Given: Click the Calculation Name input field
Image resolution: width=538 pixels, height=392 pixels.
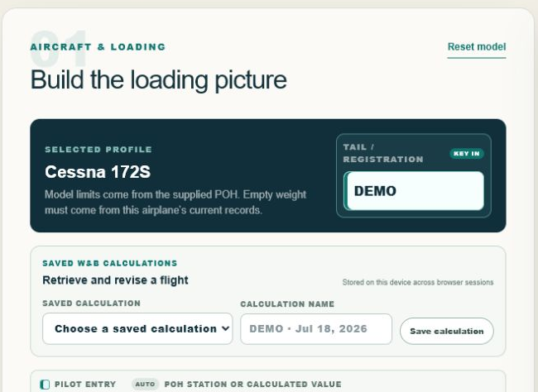Looking at the screenshot, I should (316, 329).
